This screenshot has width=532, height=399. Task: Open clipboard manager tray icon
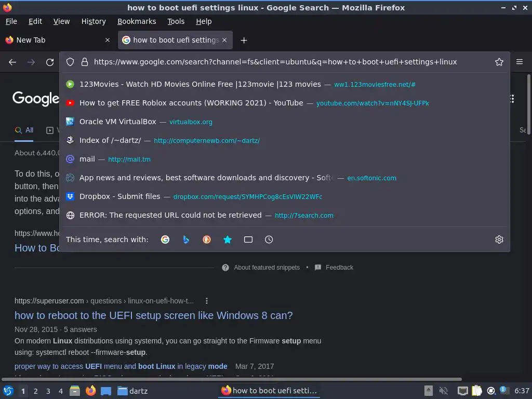(477, 391)
